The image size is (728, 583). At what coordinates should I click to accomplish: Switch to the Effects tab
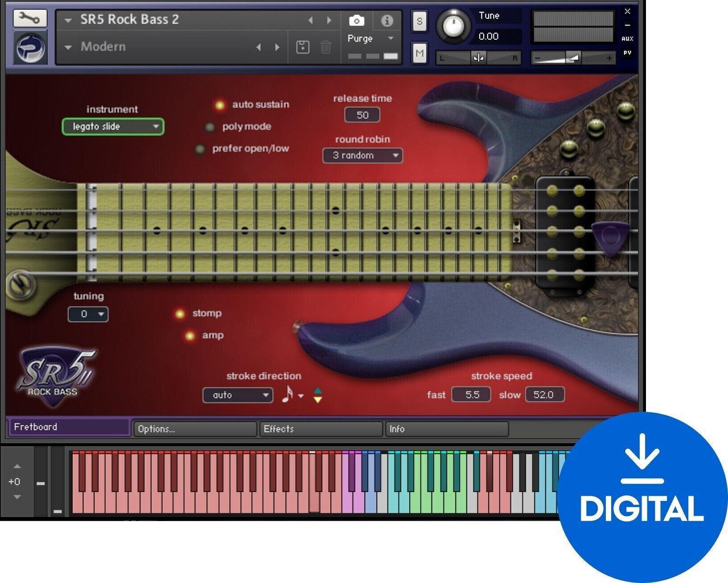[321, 429]
